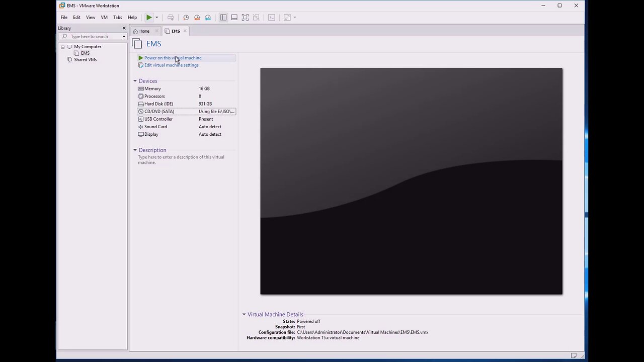Close the EMS tab
644x362 pixels.
click(x=185, y=31)
